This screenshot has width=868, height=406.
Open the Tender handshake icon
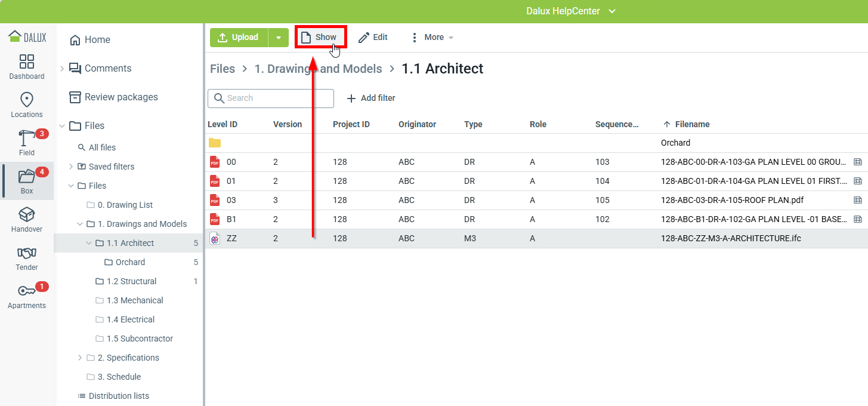coord(27,253)
